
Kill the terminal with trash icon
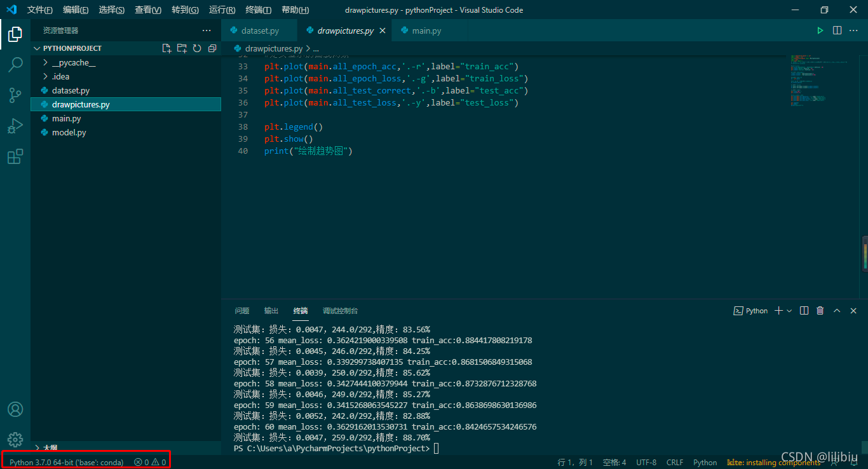(x=820, y=311)
